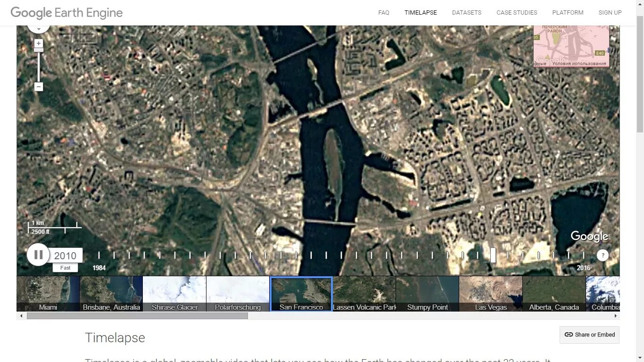Zoom out with the minus button
644x362 pixels.
(39, 87)
